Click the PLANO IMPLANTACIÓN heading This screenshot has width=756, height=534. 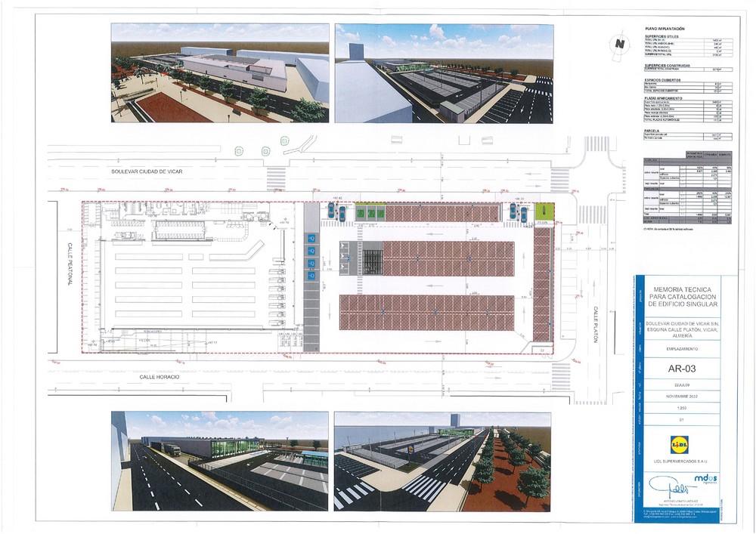[x=664, y=27]
